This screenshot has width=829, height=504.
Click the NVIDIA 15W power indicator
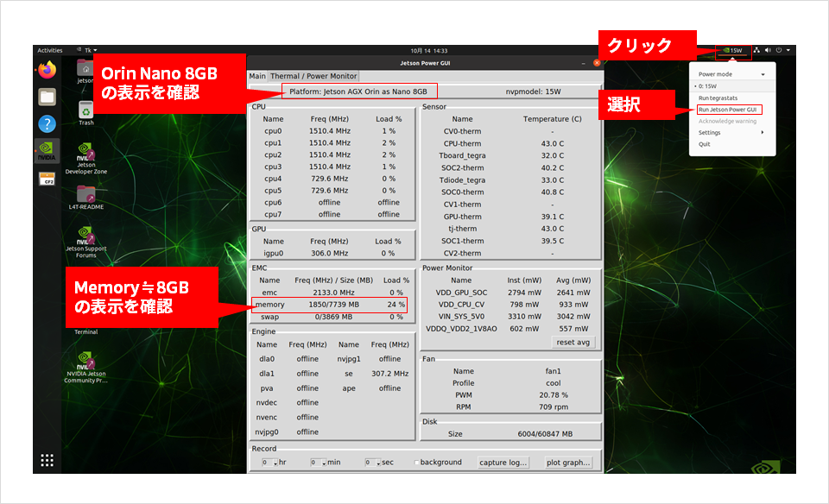point(733,50)
